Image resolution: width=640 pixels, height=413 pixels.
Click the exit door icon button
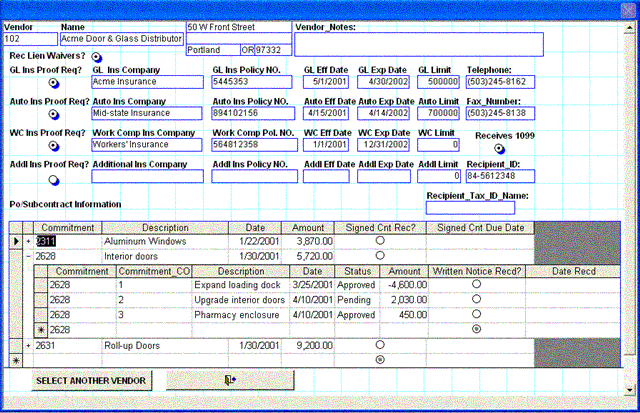pos(230,380)
